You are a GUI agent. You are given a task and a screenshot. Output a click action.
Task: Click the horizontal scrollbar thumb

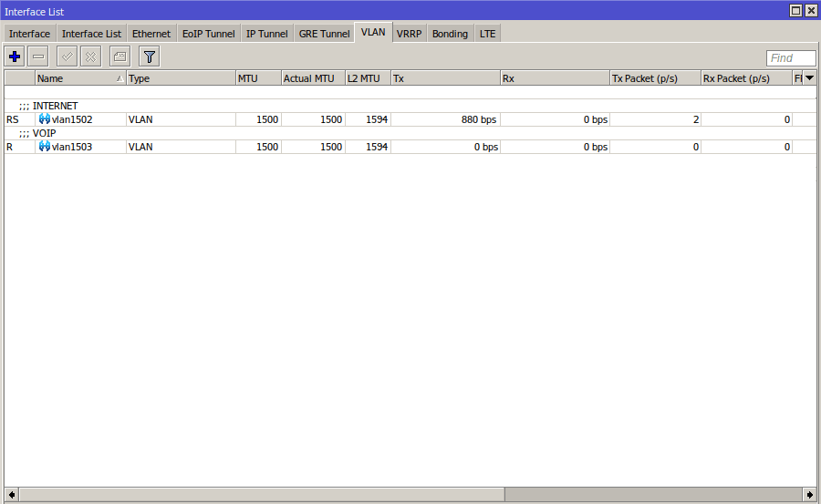pyautogui.click(x=259, y=494)
